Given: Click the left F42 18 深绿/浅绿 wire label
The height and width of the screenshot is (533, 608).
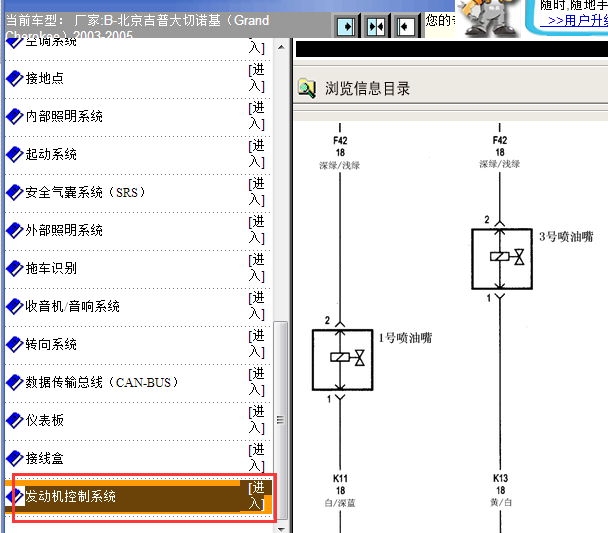Looking at the screenshot, I should click(x=340, y=153).
